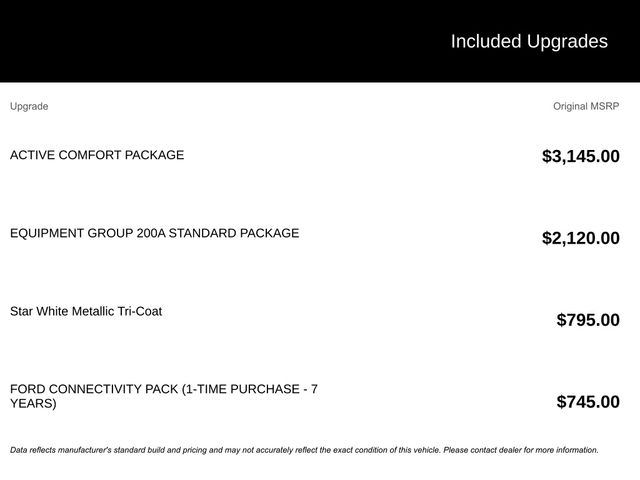Click "STANDARD PACKAGE" in the Equipment Group row
Screen dimensions: 640x480
[234, 233]
